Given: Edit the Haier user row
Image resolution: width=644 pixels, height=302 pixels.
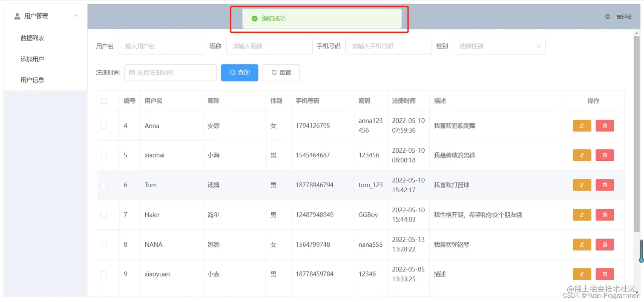Looking at the screenshot, I should click(x=582, y=215).
